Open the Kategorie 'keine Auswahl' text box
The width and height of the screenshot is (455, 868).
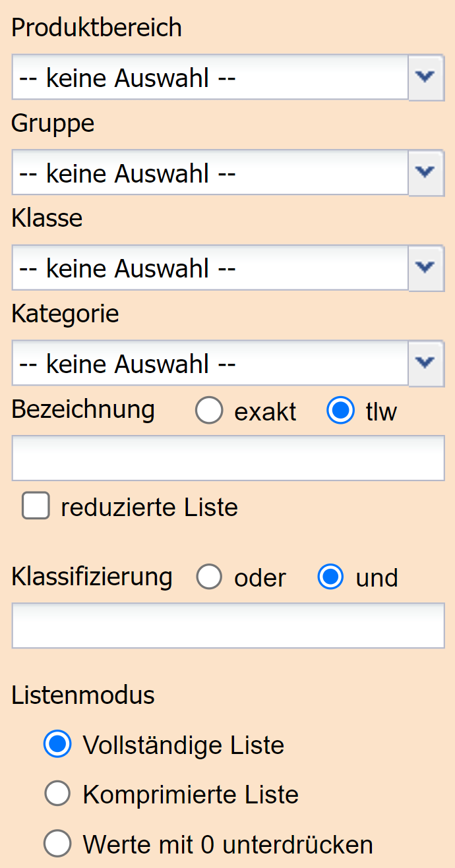pyautogui.click(x=210, y=362)
